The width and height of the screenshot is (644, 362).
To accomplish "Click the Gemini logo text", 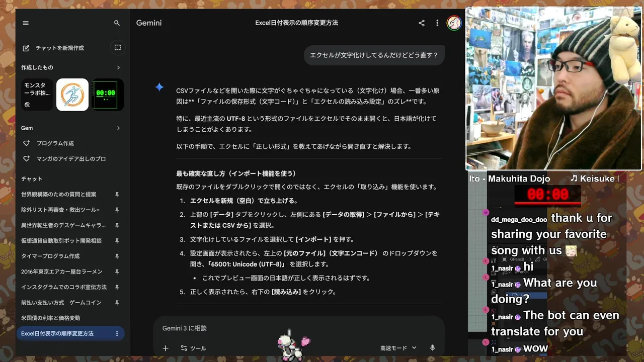I will (x=149, y=23).
